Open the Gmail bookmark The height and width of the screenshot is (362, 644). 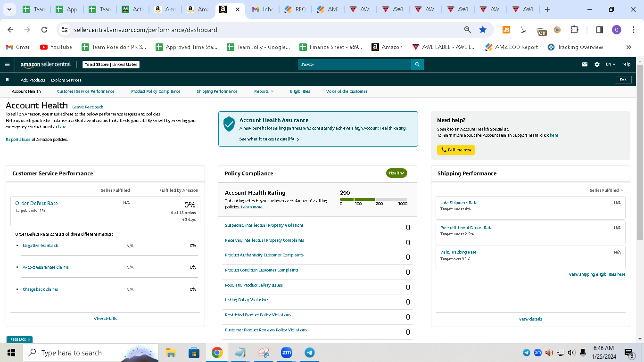coord(18,47)
